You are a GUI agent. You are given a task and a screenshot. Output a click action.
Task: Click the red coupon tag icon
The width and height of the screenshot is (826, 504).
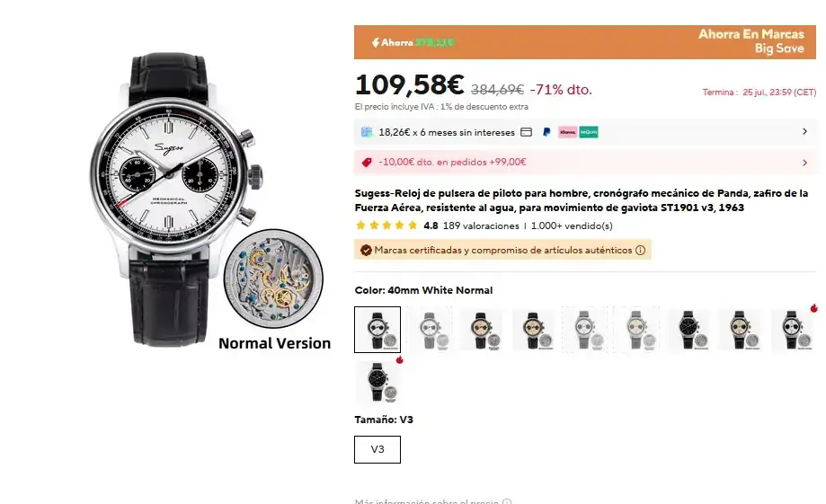[x=367, y=163]
